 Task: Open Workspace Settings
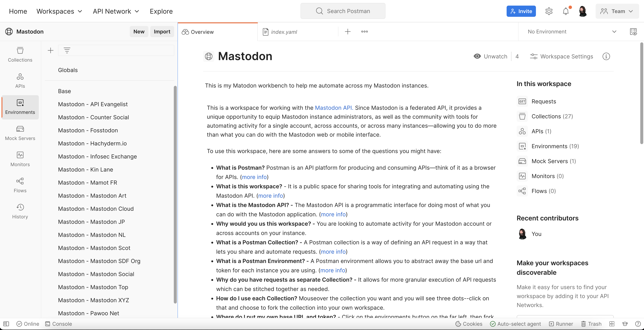point(561,57)
